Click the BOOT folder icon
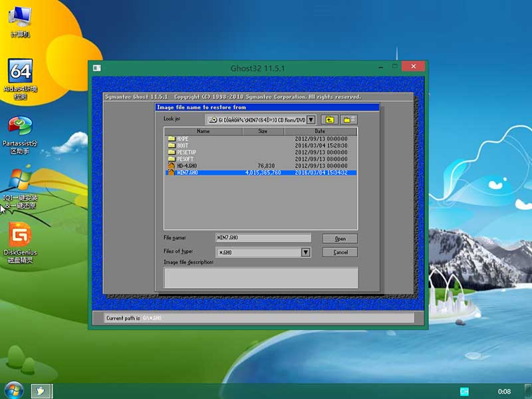Image resolution: width=532 pixels, height=399 pixels. tap(172, 146)
